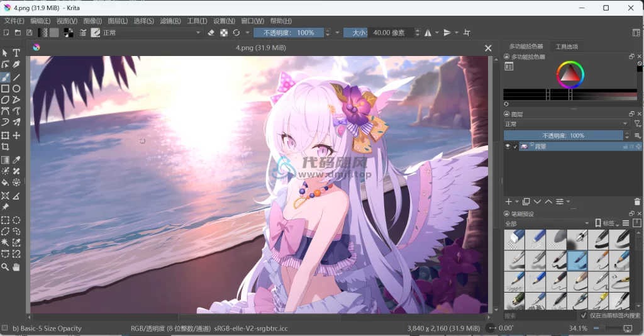Select the Fill bucket tool
The height and width of the screenshot is (336, 644).
(x=5, y=182)
